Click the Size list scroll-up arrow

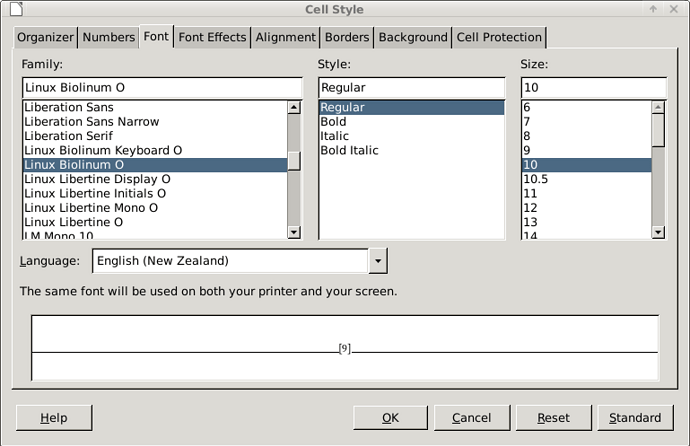pos(658,107)
